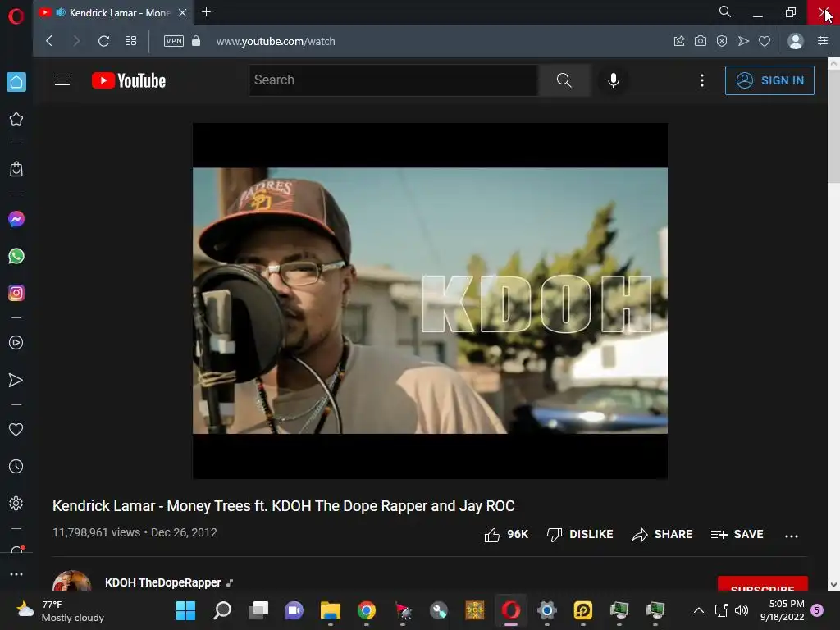Viewport: 840px width, 630px height.
Task: Open sidebar Bookmarks star icon
Action: pos(16,119)
